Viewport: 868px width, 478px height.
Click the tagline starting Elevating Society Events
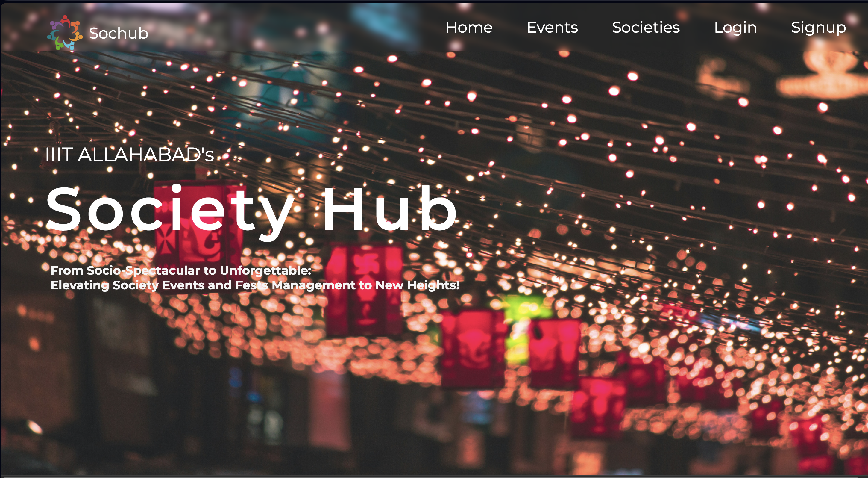[x=255, y=285]
